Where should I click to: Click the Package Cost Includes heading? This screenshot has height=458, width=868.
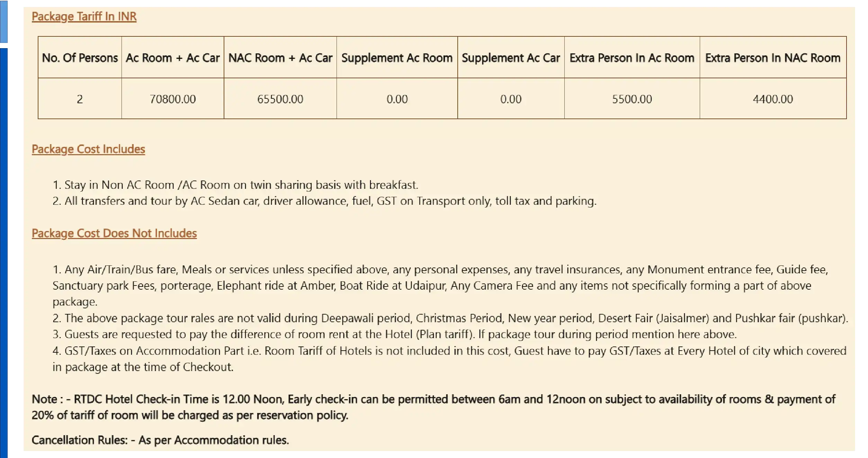(88, 149)
